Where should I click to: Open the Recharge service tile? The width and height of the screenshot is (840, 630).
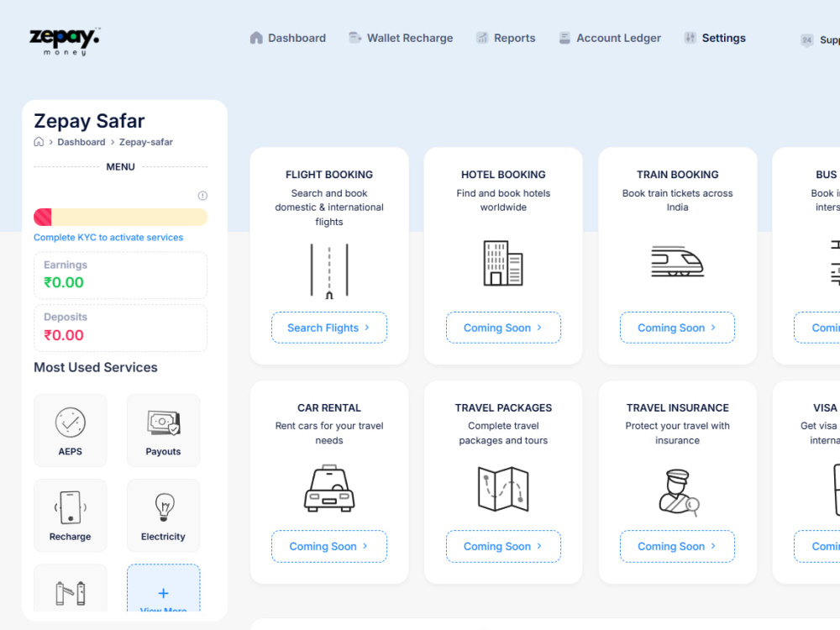pyautogui.click(x=71, y=516)
